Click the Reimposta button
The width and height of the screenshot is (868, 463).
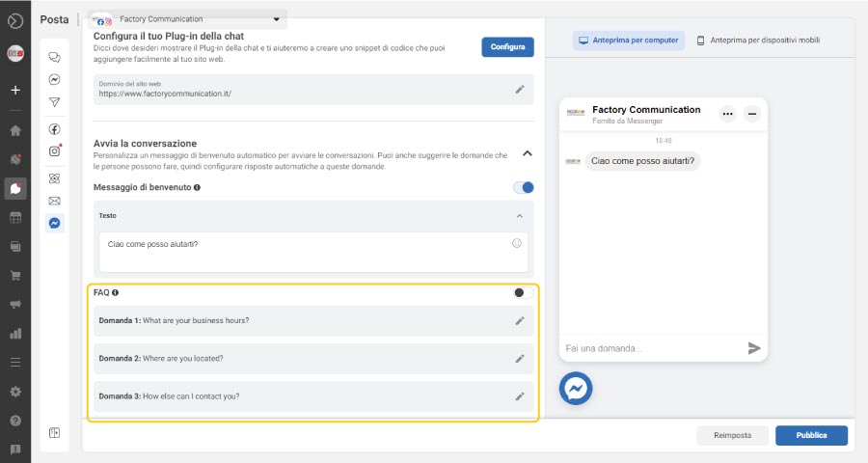pyautogui.click(x=732, y=435)
